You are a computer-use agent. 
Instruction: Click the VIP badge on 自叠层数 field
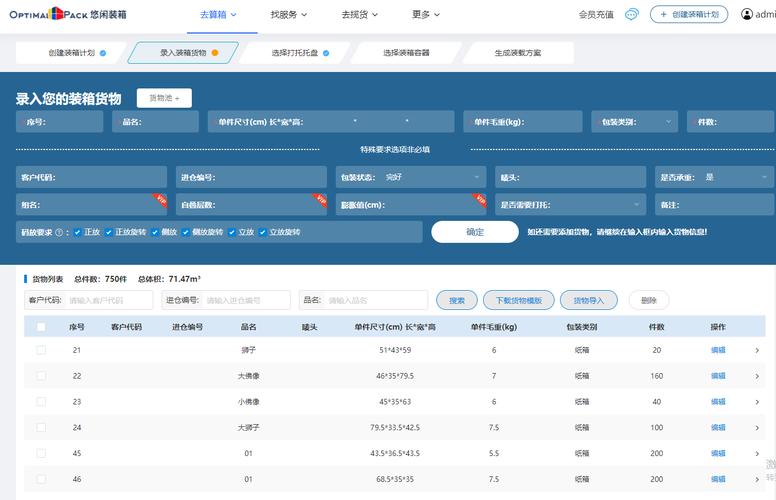tap(321, 198)
